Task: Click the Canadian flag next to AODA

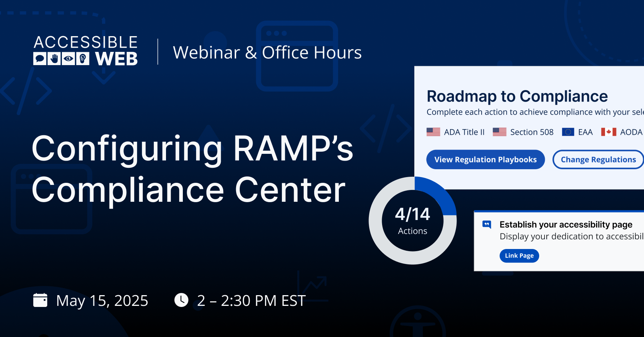Action: pyautogui.click(x=609, y=132)
